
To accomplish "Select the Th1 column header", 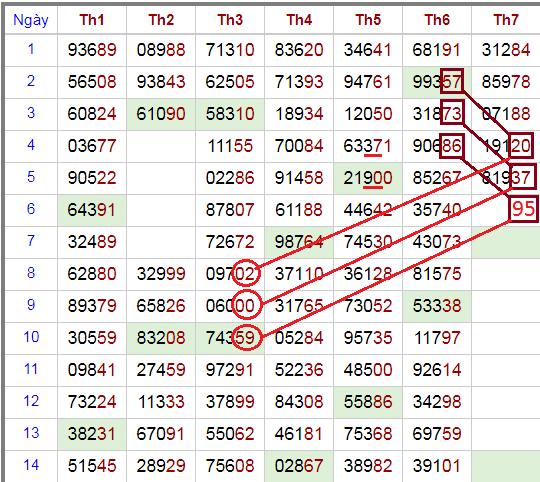I will coord(92,20).
